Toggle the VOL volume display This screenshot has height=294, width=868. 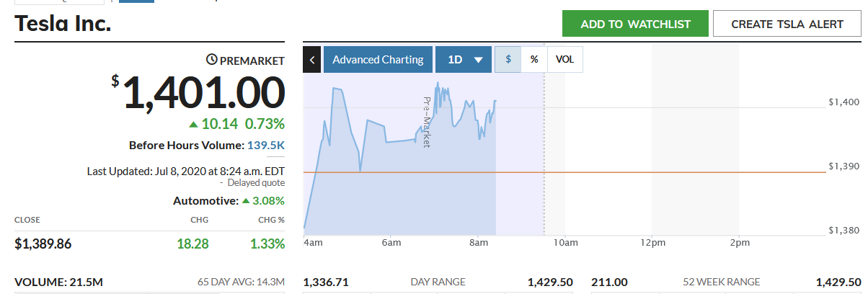(x=565, y=60)
